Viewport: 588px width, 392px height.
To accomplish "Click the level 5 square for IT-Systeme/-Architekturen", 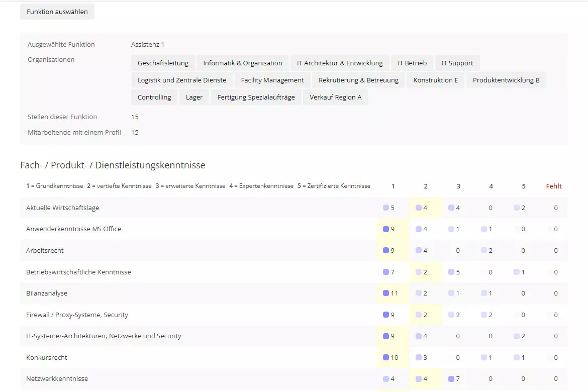I will (x=517, y=336).
